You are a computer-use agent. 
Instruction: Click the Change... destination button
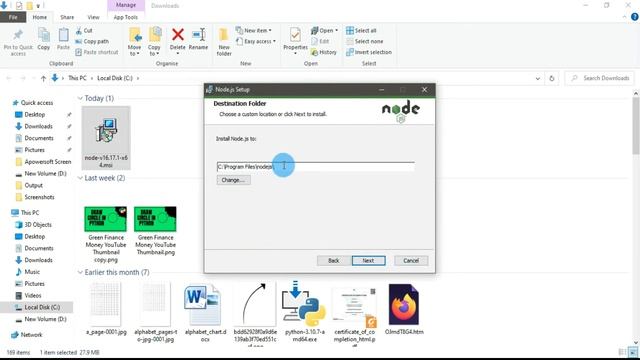233,180
